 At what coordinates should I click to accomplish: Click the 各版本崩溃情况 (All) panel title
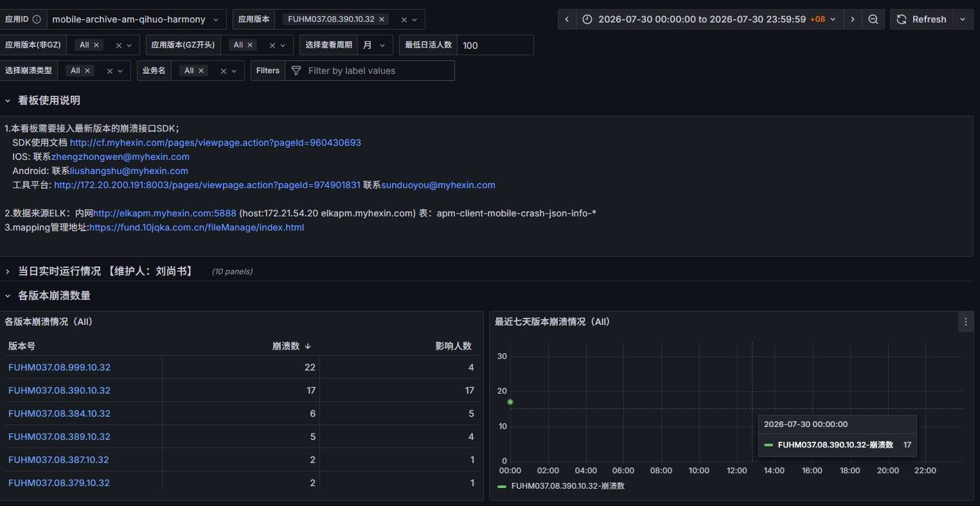tap(49, 322)
